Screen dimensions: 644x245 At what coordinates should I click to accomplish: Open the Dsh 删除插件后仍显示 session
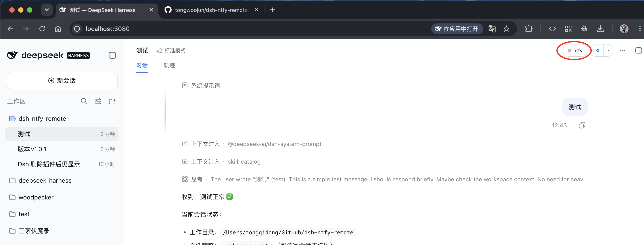(62, 164)
